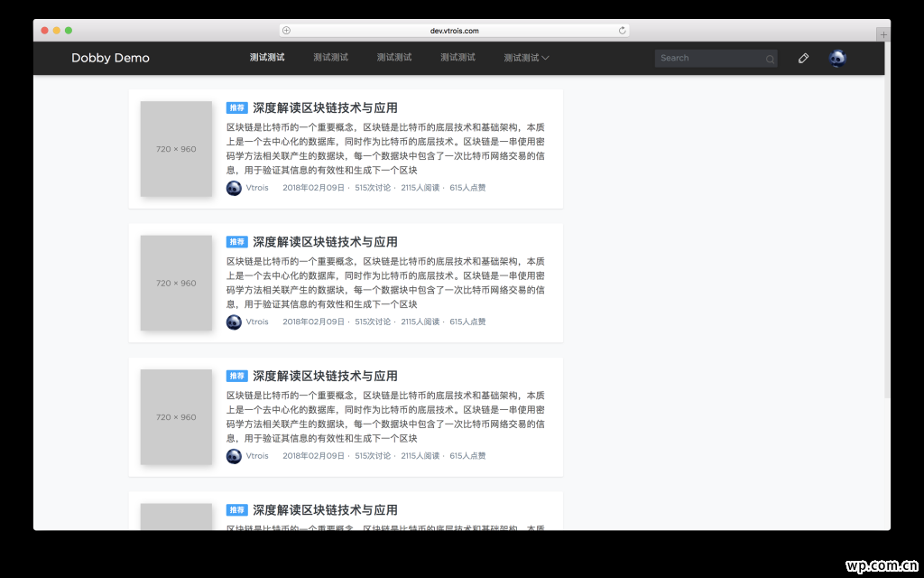The width and height of the screenshot is (924, 578).
Task: Select the second 测试测试 nav item
Action: click(x=330, y=57)
